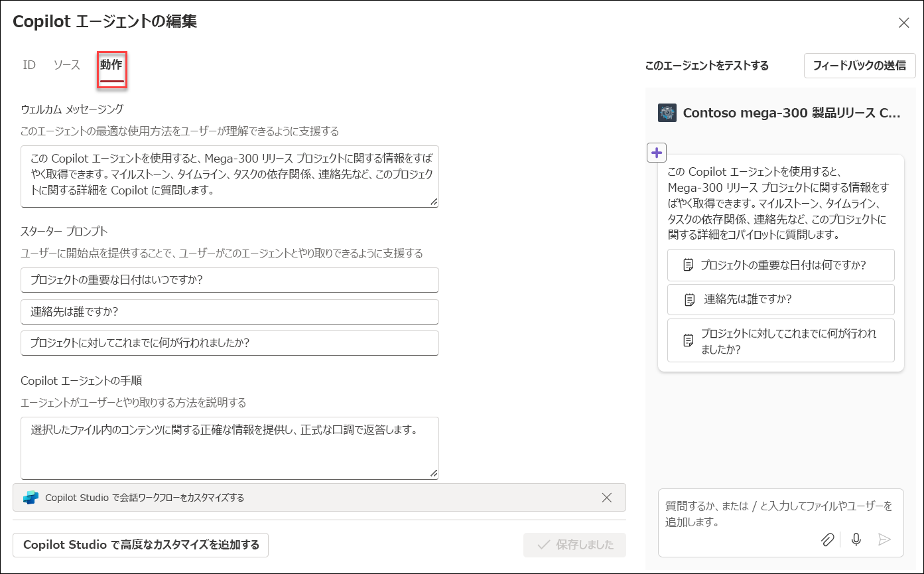Click the microphone icon
924x574 pixels.
point(856,539)
